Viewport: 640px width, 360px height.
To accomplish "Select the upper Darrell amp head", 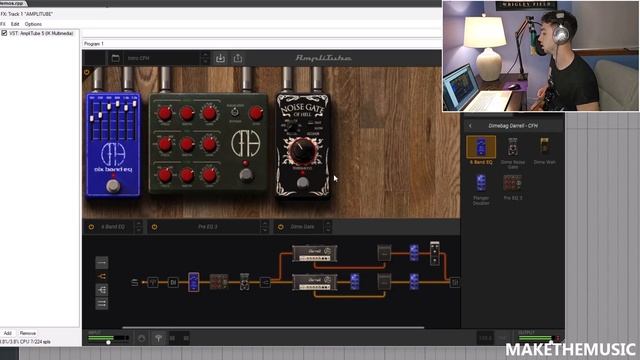I will (315, 253).
